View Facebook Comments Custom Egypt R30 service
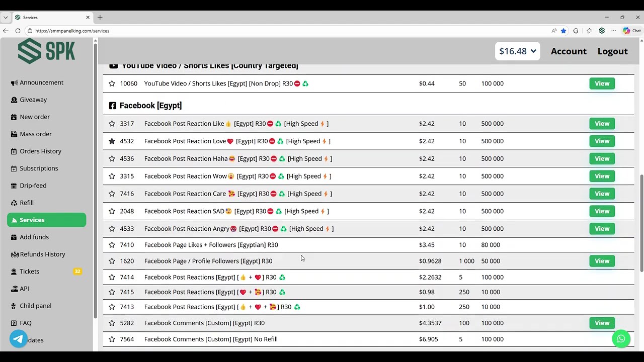Viewport: 644px width, 362px height. pyautogui.click(x=602, y=323)
